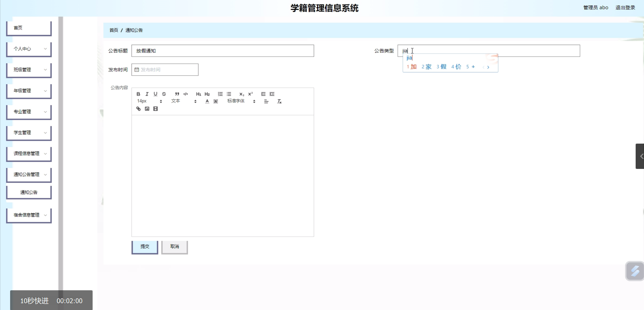Image resolution: width=644 pixels, height=310 pixels.
Task: Toggle italic formatting in the editor
Action: point(147,94)
